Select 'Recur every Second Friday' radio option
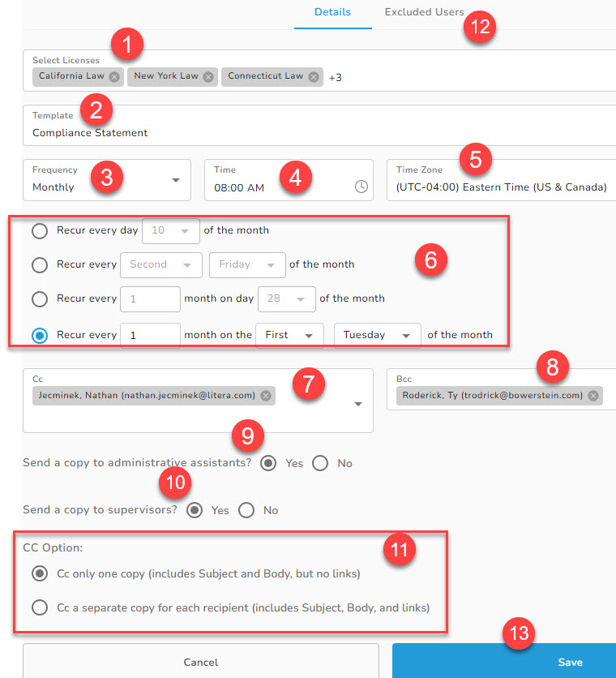 pos(40,264)
